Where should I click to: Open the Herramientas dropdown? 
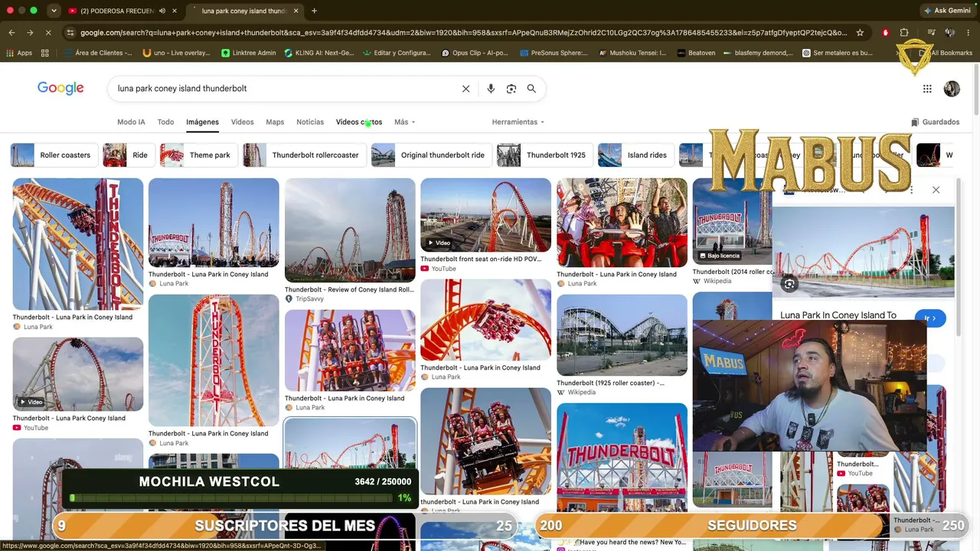tap(518, 122)
